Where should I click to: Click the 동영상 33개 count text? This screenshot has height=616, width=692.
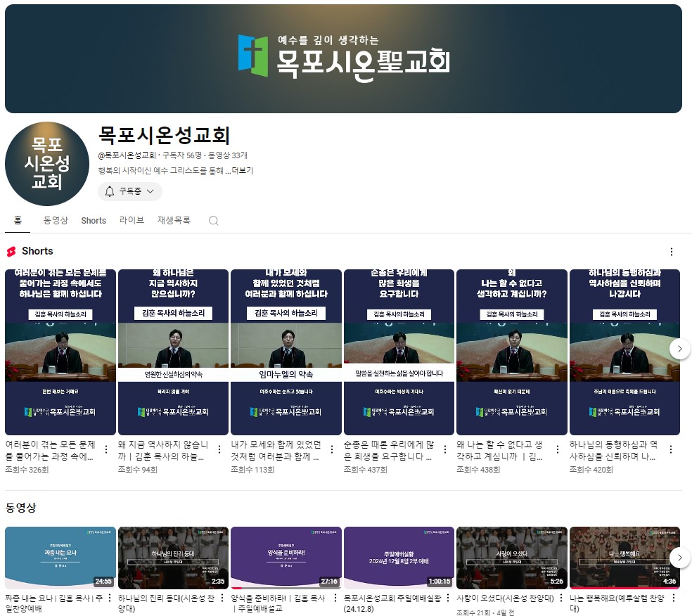coord(228,155)
